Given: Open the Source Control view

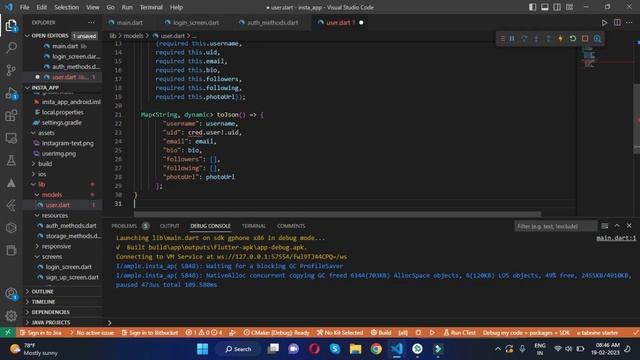Looking at the screenshot, I should (x=11, y=70).
